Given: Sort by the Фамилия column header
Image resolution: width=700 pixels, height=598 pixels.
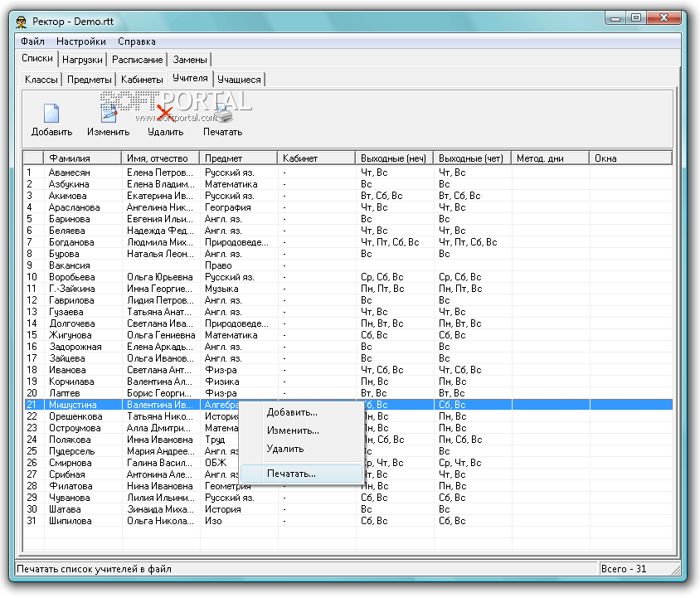Looking at the screenshot, I should click(x=70, y=158).
